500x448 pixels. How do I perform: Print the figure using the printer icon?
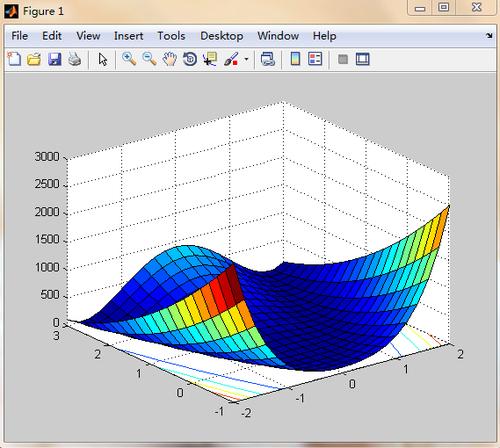click(75, 59)
